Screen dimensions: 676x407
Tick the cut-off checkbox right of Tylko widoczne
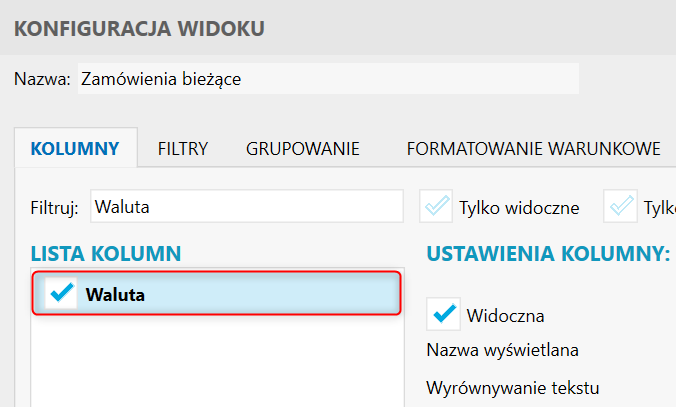[x=621, y=207]
